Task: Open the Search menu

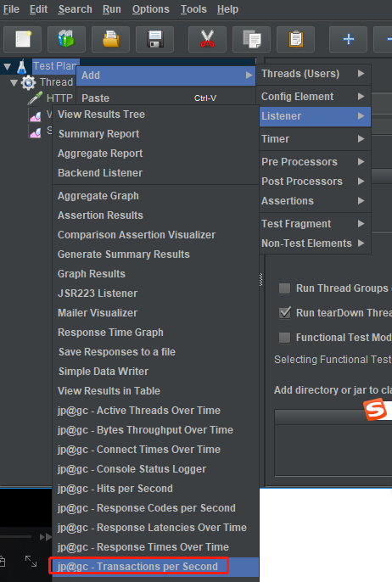Action: [x=75, y=9]
